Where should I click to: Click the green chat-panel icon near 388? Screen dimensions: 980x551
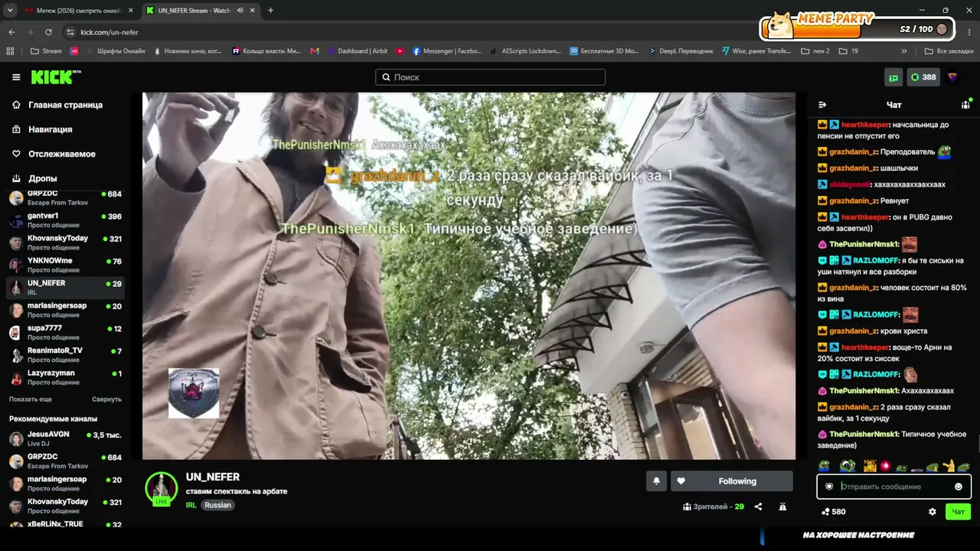(893, 77)
